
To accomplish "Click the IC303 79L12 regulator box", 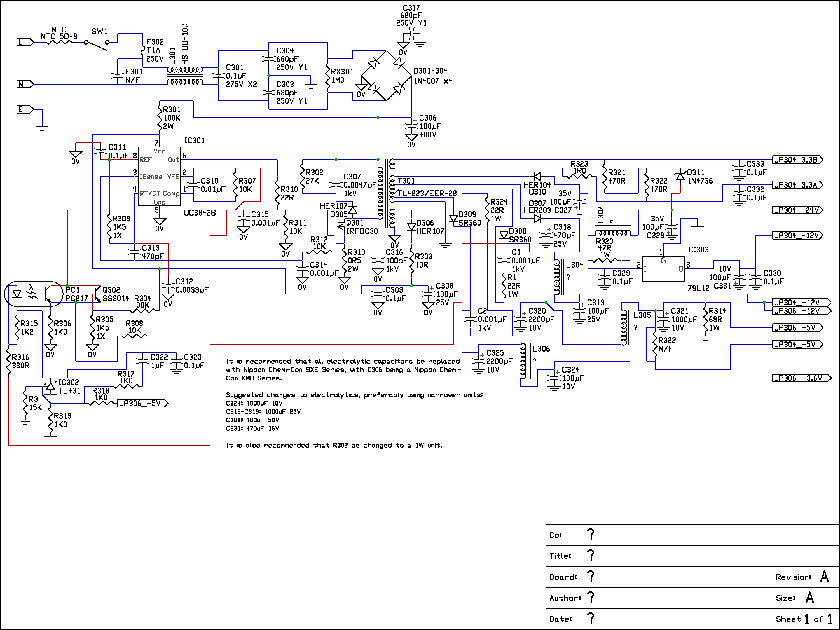I will [x=663, y=269].
